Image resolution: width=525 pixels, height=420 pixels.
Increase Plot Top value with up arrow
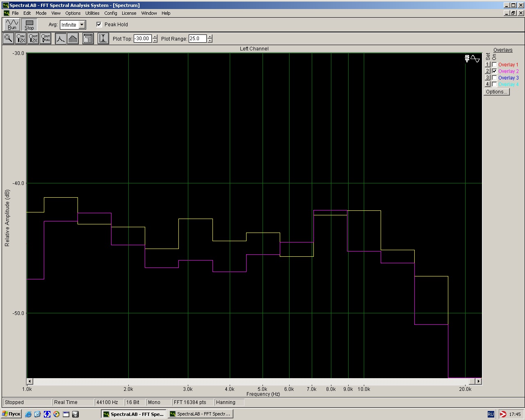point(155,37)
